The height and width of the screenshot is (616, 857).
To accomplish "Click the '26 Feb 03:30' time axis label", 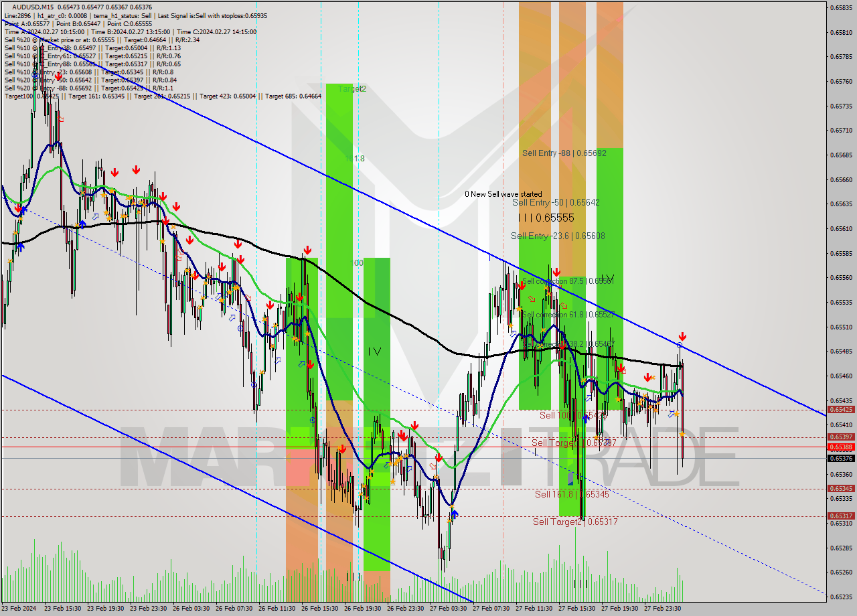I will pyautogui.click(x=191, y=609).
